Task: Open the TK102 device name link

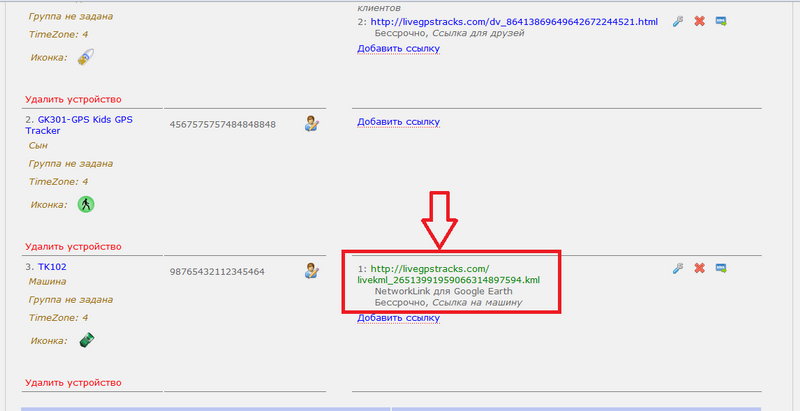Action: [x=52, y=267]
